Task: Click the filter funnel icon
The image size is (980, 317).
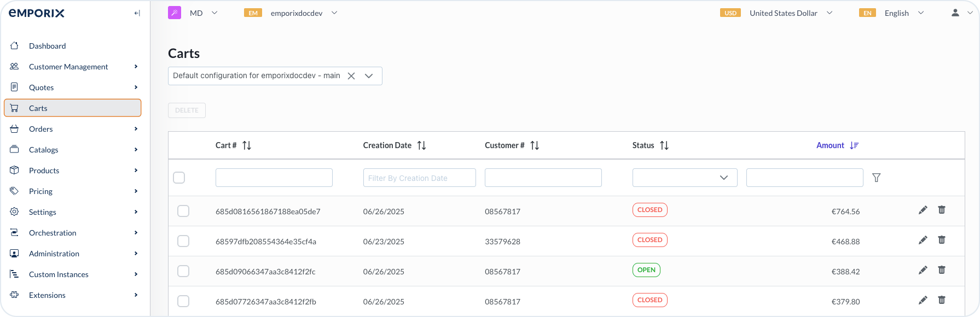Action: pyautogui.click(x=876, y=178)
